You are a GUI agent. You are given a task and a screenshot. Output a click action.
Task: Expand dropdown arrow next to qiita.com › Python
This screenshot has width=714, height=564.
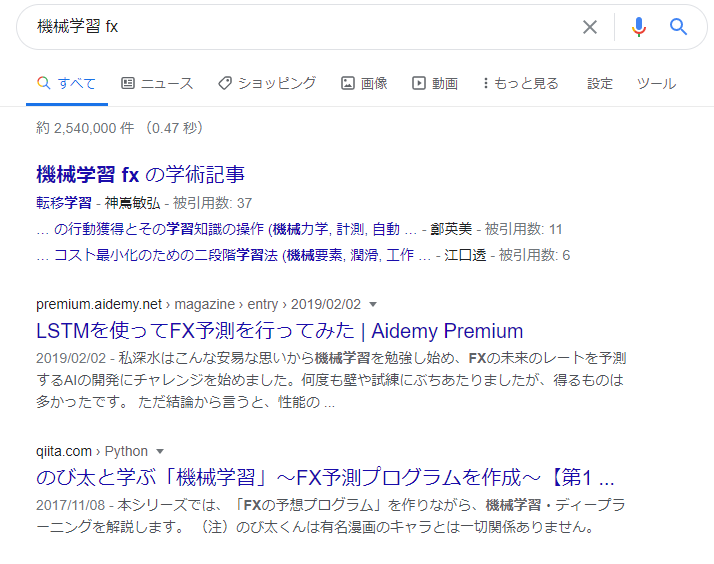click(160, 452)
